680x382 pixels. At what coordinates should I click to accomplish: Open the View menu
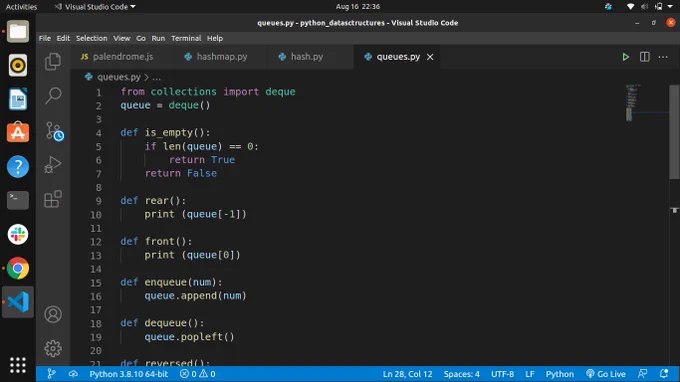tap(122, 38)
